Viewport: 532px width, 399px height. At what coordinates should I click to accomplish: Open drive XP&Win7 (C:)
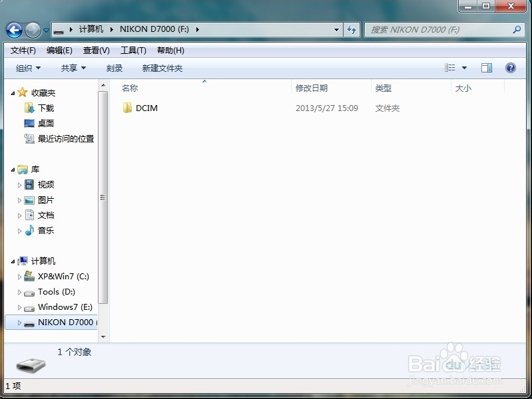tap(63, 277)
